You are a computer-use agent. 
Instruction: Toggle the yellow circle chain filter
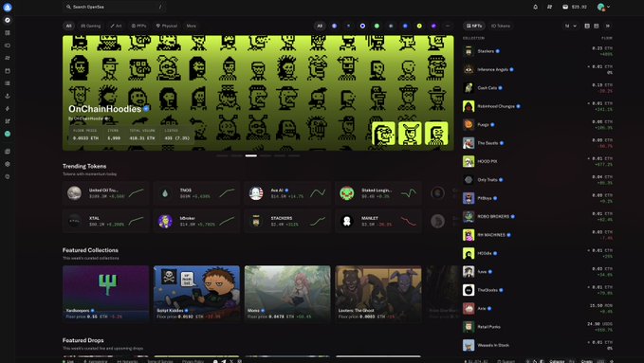tap(419, 26)
